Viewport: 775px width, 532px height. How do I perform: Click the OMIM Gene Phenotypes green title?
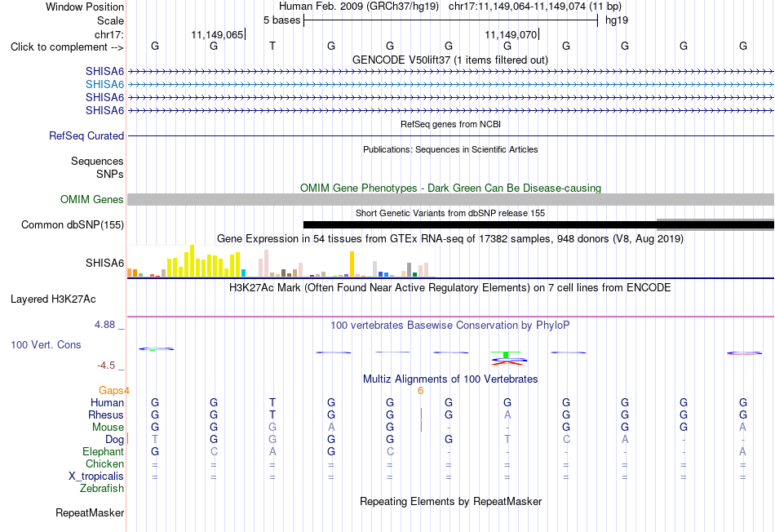tap(450, 188)
